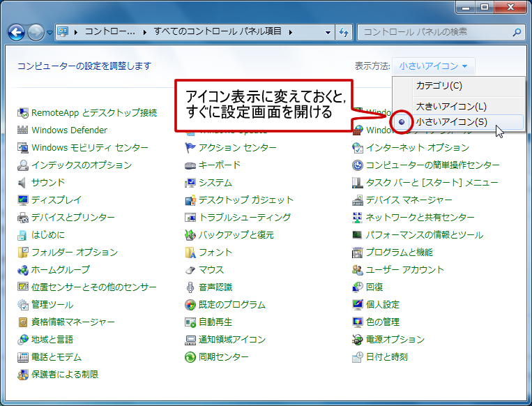
Task: Open the 位置センサーとその他のセンサー link
Action: pos(94,287)
